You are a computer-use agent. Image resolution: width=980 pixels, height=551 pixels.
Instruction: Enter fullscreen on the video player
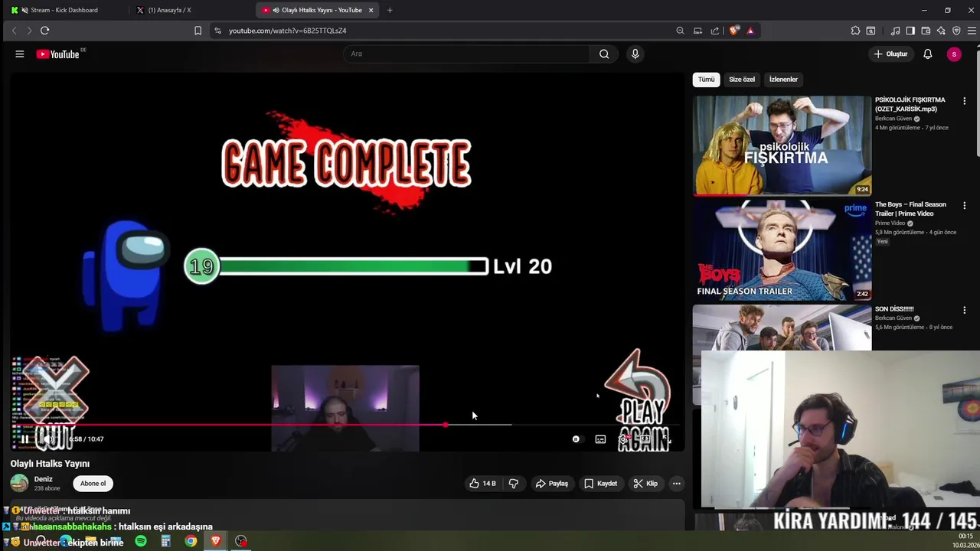(x=666, y=439)
